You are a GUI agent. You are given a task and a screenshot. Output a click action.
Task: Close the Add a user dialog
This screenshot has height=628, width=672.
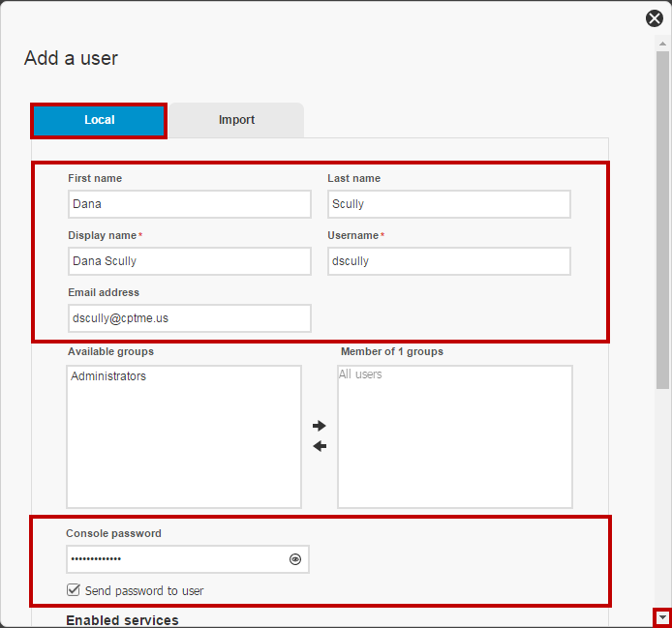(654, 18)
